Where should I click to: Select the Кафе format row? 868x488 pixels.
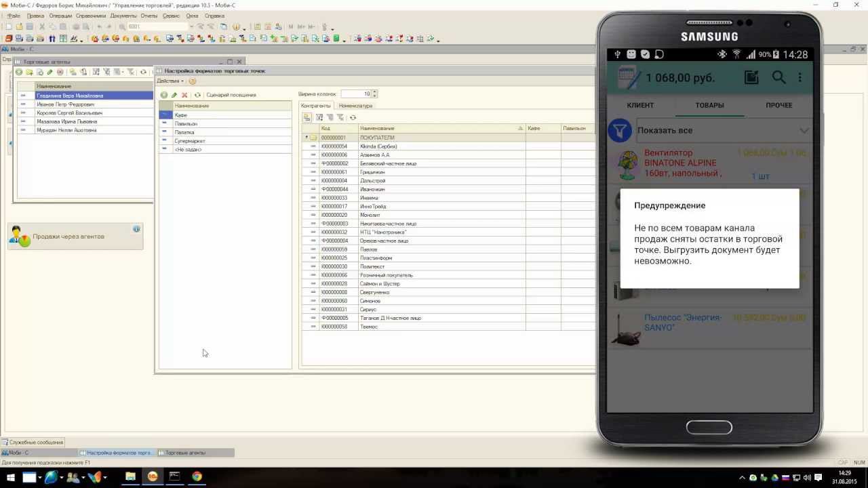point(225,115)
